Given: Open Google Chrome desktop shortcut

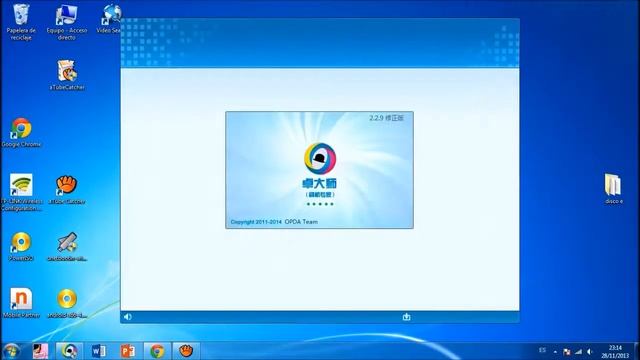Looking at the screenshot, I should pos(21,132).
